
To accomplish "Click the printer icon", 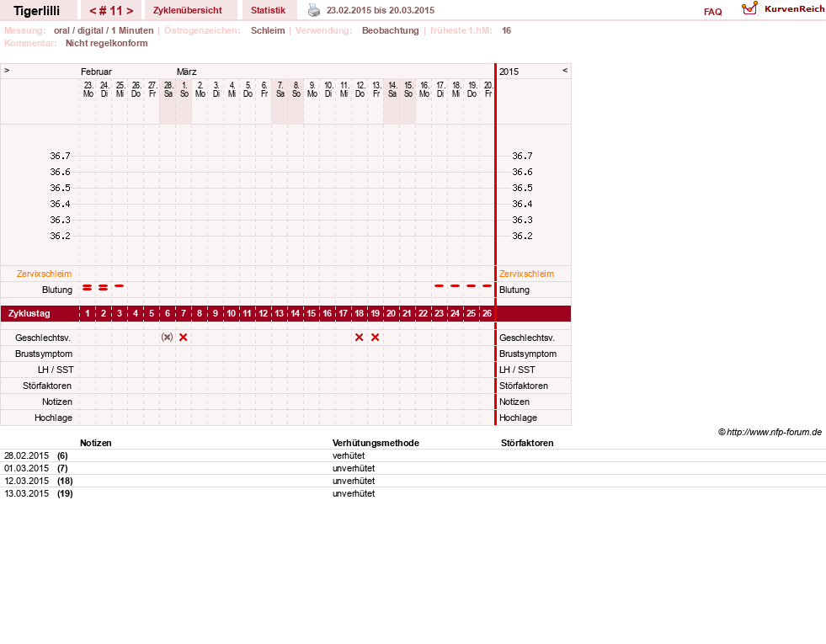I will click(x=314, y=10).
